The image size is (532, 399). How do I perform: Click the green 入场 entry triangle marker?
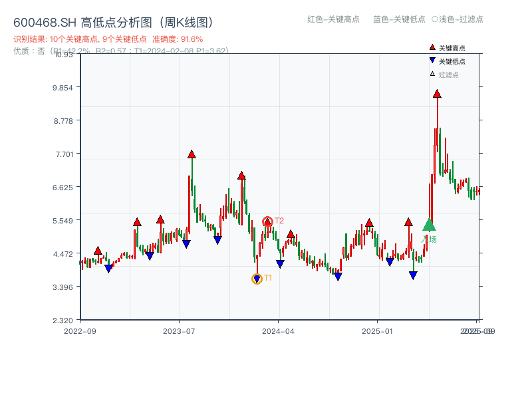pos(429,225)
